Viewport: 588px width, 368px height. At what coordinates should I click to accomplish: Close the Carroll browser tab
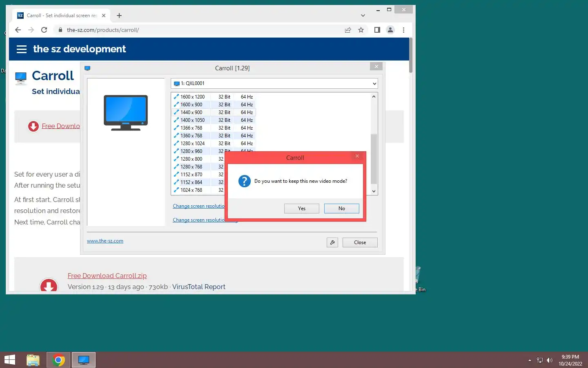[104, 16]
